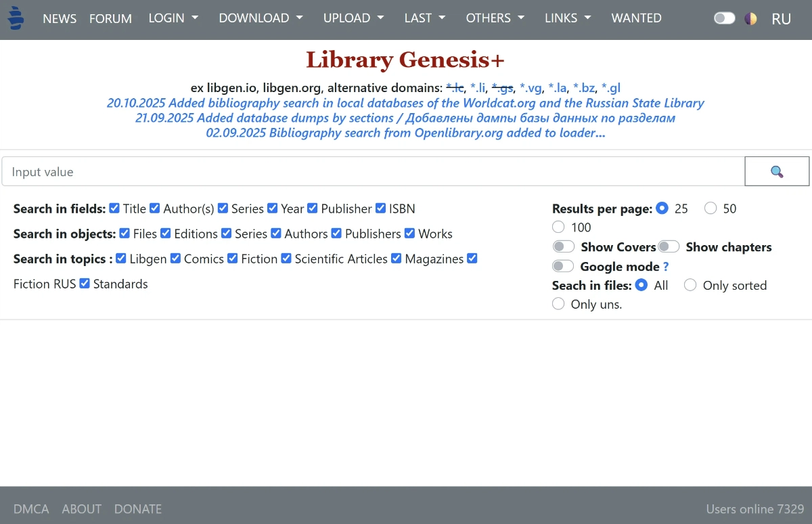Uncheck the Scientific Articles topic checkbox

[x=286, y=259]
